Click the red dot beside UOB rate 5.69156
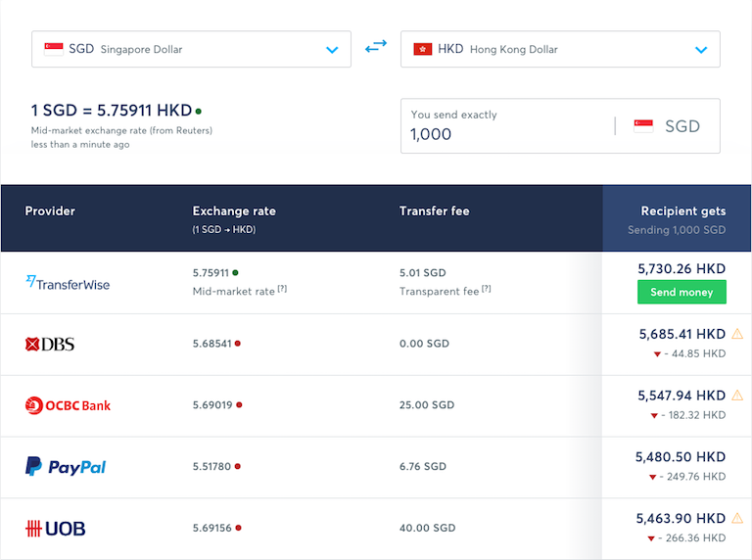 [x=238, y=528]
